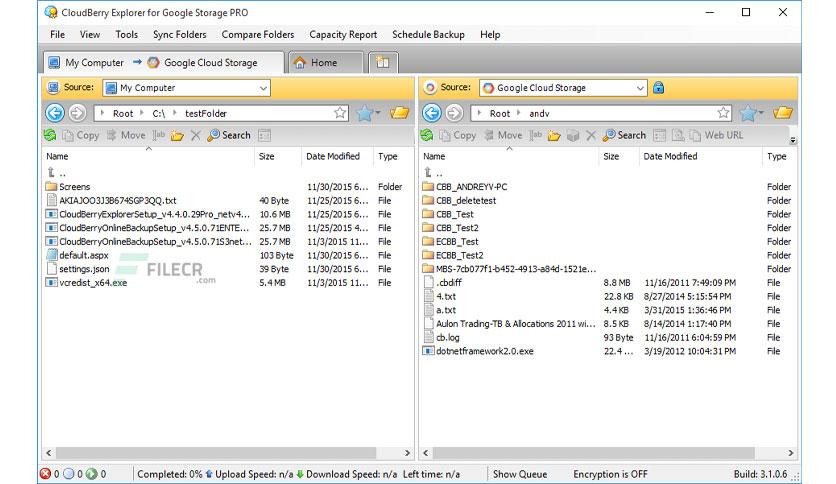The width and height of the screenshot is (836, 484).
Task: Refresh the andv bucket listing
Action: coord(427,135)
